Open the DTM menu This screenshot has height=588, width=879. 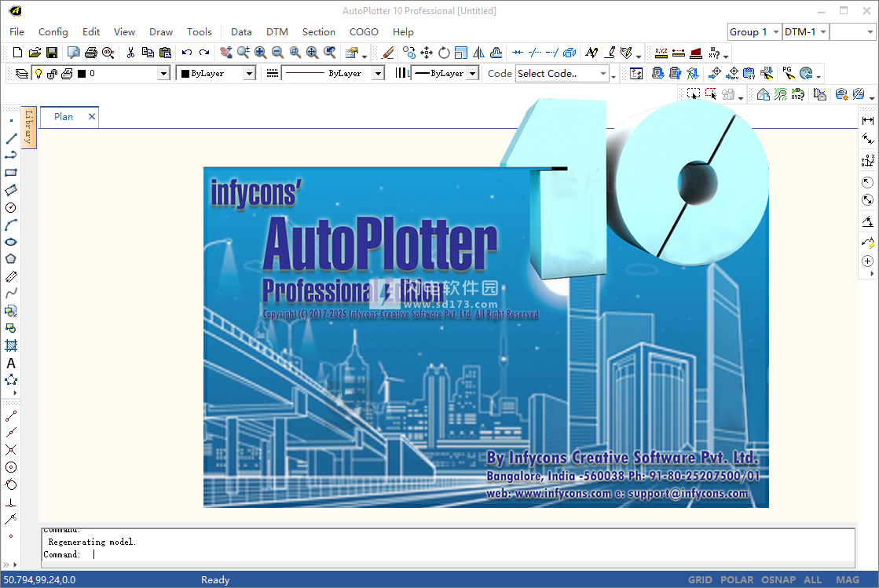[x=277, y=32]
